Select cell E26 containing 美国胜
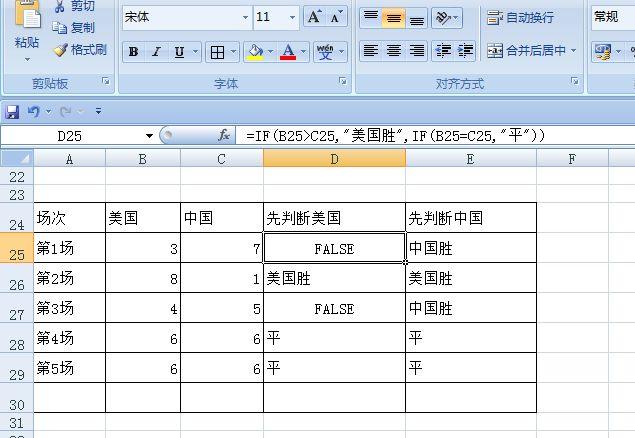This screenshot has height=438, width=635. (x=470, y=278)
